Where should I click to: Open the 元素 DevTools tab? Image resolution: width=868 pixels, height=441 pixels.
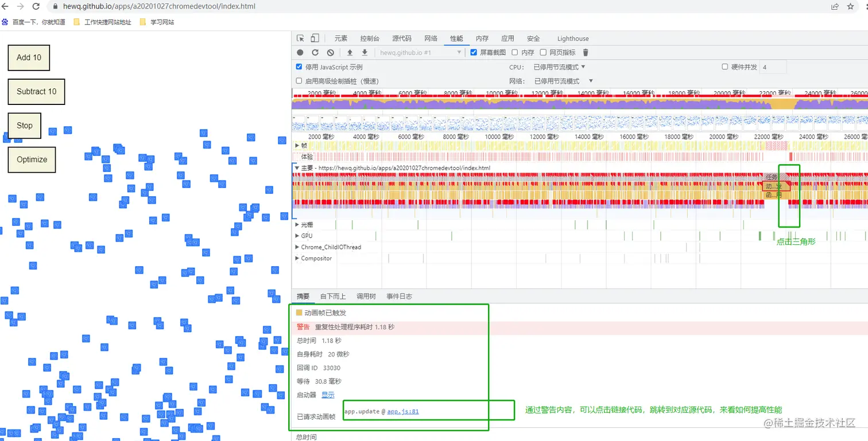341,38
